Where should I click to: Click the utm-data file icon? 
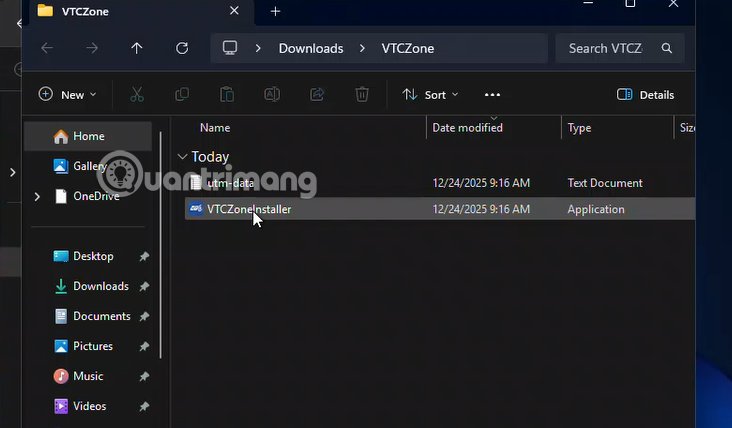click(x=196, y=182)
